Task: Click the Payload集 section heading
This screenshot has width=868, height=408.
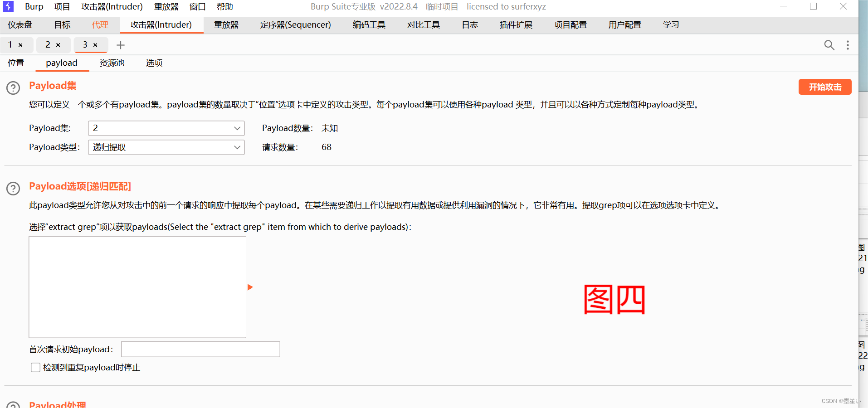Action: 53,86
